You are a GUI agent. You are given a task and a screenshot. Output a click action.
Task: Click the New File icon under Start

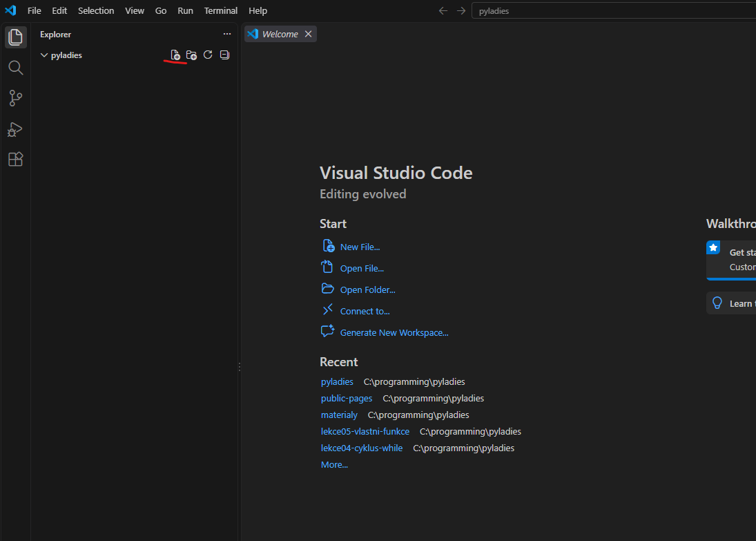pyautogui.click(x=329, y=246)
